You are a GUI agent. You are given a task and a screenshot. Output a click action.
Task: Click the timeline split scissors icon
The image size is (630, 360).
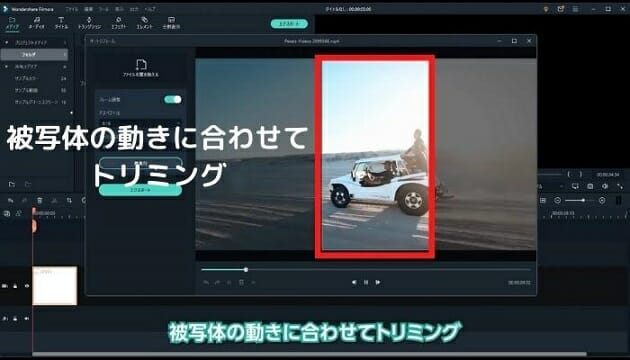54,200
